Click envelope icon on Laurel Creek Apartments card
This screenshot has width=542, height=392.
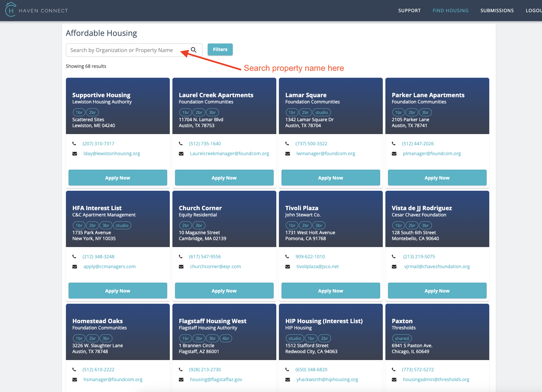pyautogui.click(x=181, y=154)
